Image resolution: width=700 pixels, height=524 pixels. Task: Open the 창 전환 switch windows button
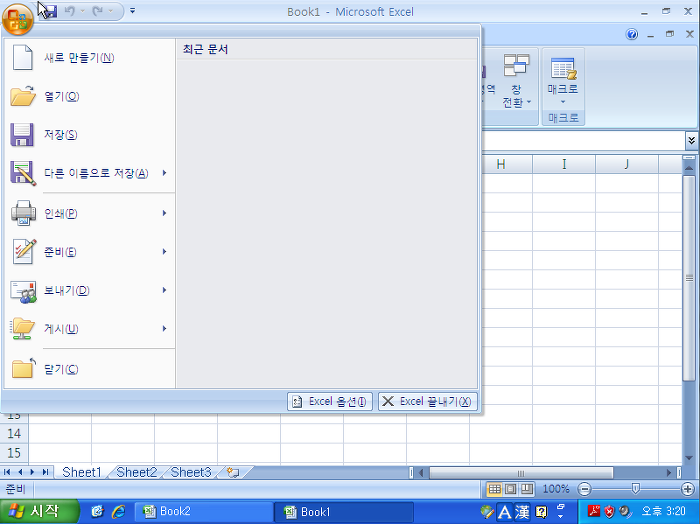tap(517, 81)
